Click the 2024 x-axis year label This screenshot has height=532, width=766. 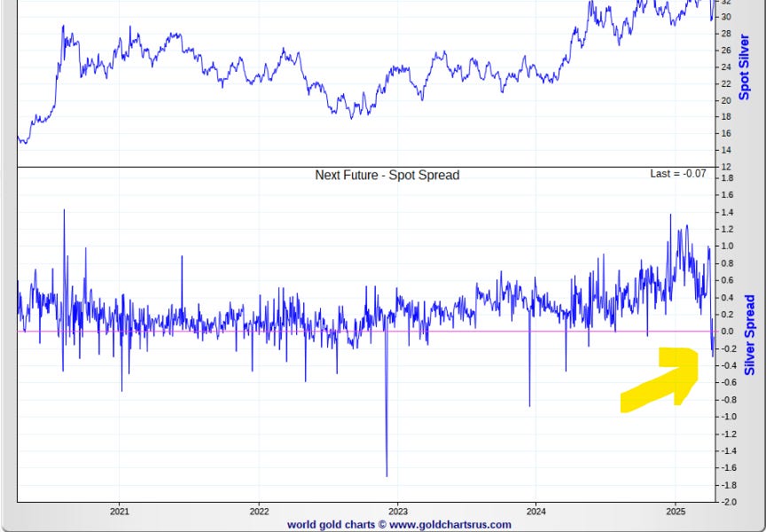pos(535,512)
